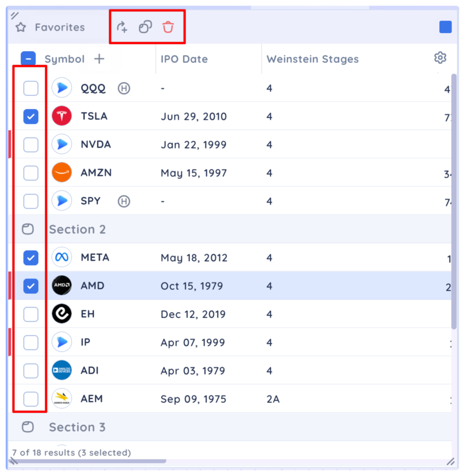Click the copy selected symbols icon
Screen dimensions: 465x476
145,27
